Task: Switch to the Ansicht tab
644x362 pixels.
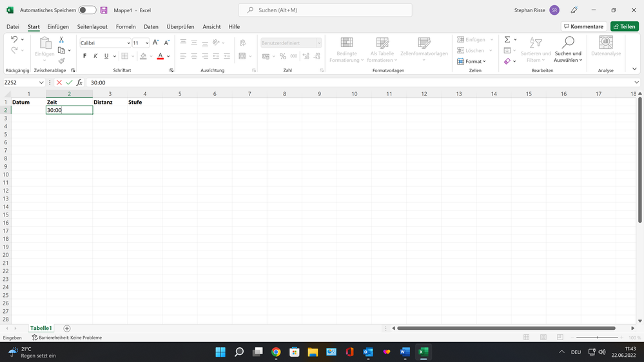Action: click(211, 26)
